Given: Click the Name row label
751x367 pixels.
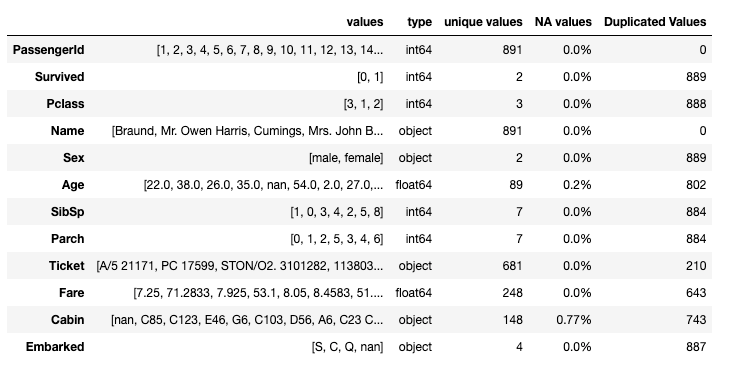Looking at the screenshot, I should click(x=68, y=131).
